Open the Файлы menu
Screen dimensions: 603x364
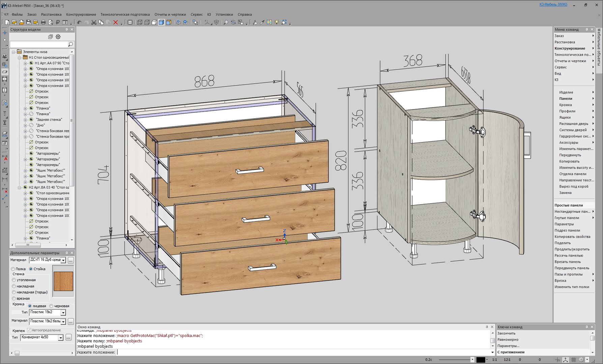click(17, 14)
